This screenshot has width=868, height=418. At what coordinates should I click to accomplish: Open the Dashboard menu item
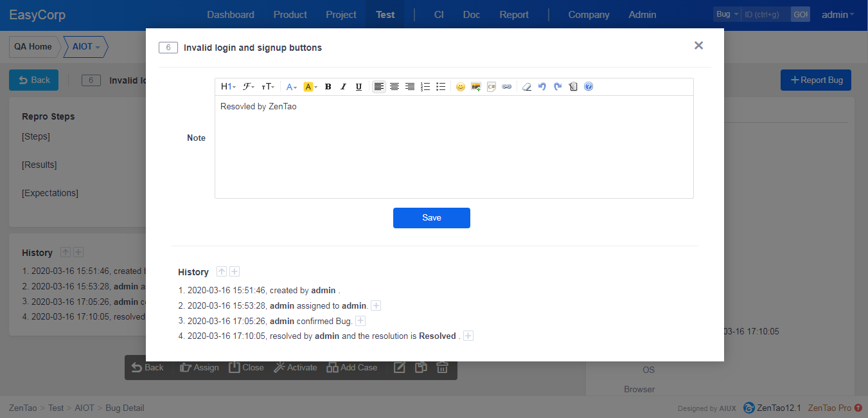(x=231, y=15)
